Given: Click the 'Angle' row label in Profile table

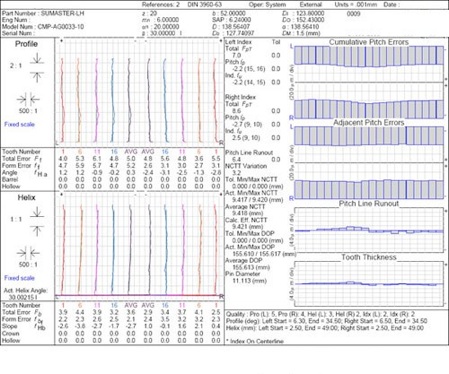Looking at the screenshot, I should (x=9, y=173).
